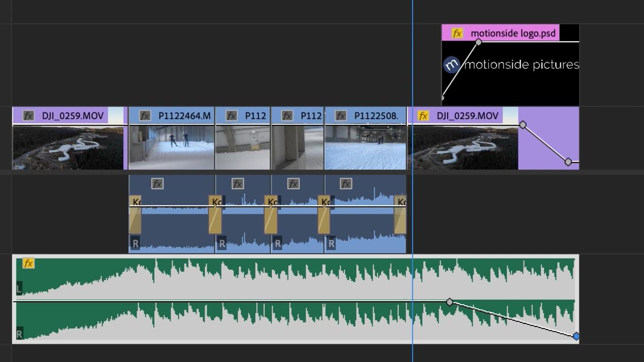Click the fx badge on P1122508 video clip
This screenshot has height=362, width=644.
pos(341,116)
